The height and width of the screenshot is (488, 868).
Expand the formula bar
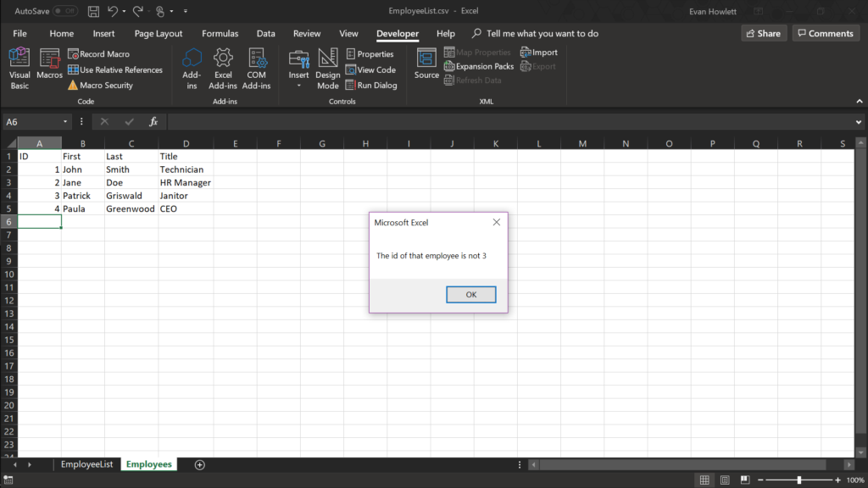pyautogui.click(x=860, y=122)
